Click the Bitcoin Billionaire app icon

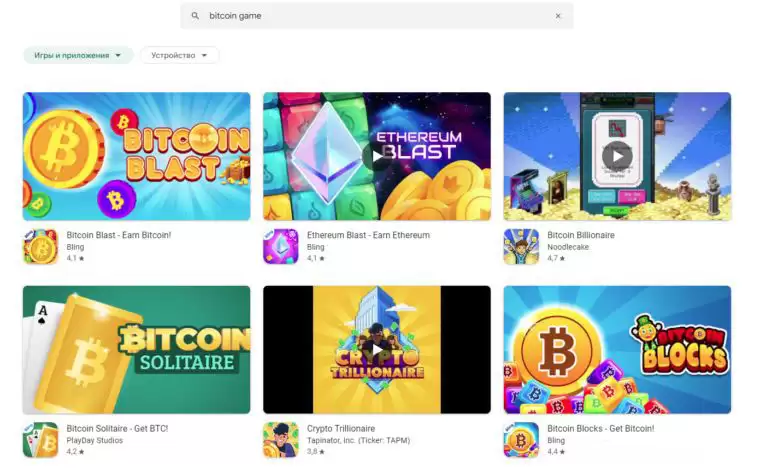(x=521, y=247)
